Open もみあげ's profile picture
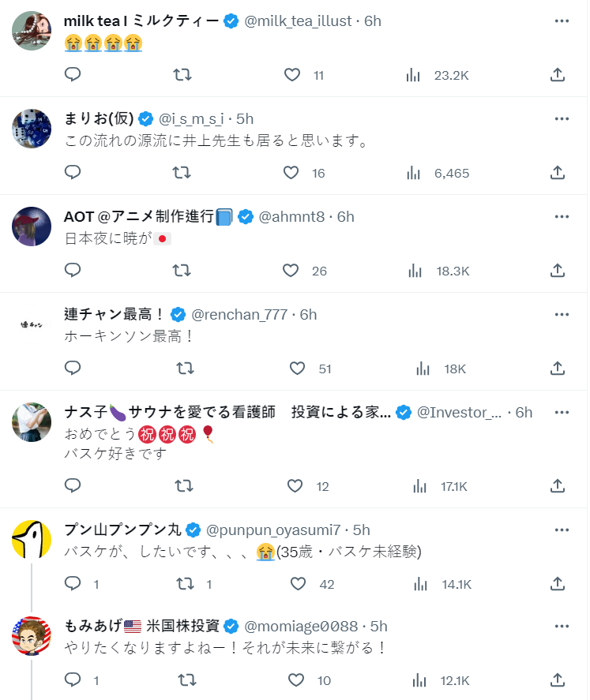The width and height of the screenshot is (590, 700). tap(32, 636)
